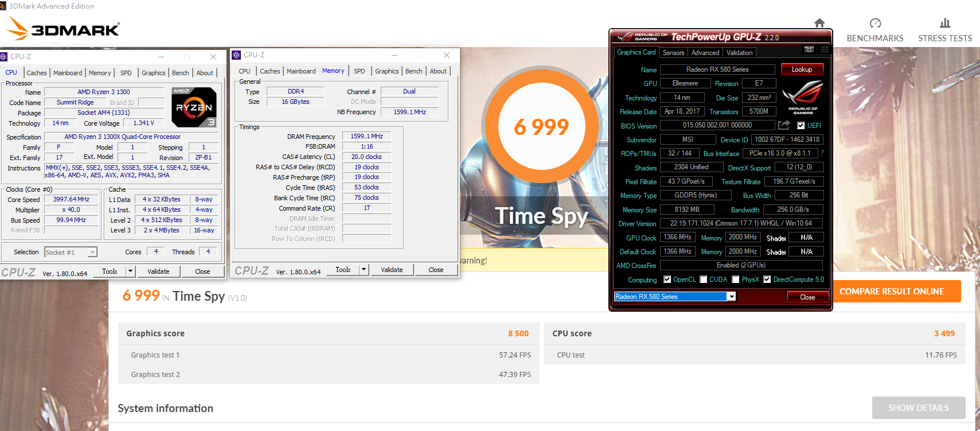Toggle the DirectCompute 5.0 checkbox
This screenshot has height=431, width=980.
tap(767, 279)
